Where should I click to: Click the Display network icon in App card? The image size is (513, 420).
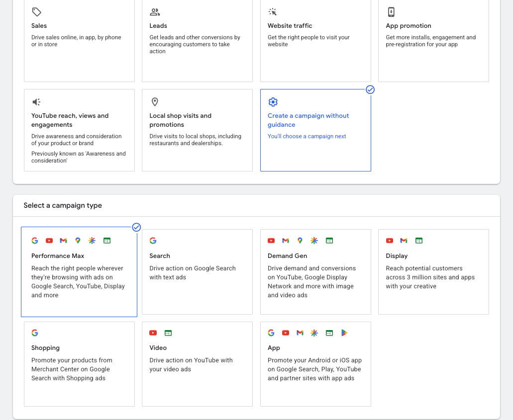click(x=329, y=333)
